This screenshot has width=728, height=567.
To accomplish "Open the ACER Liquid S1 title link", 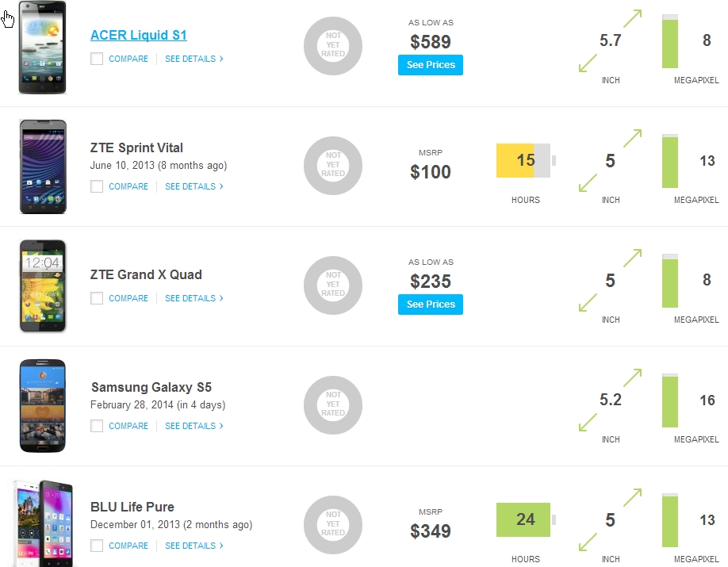I will [x=139, y=35].
